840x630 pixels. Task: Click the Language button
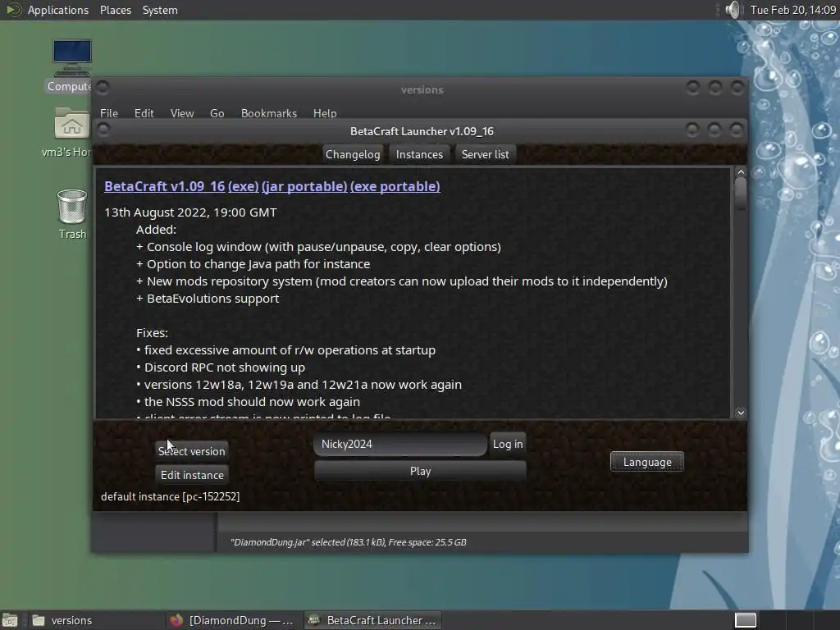point(647,462)
